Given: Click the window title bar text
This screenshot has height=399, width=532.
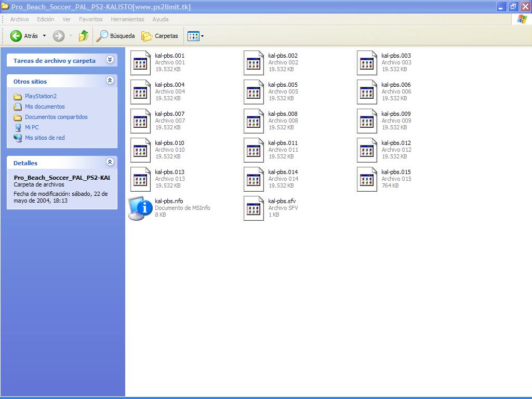Looking at the screenshot, I should tap(101, 7).
